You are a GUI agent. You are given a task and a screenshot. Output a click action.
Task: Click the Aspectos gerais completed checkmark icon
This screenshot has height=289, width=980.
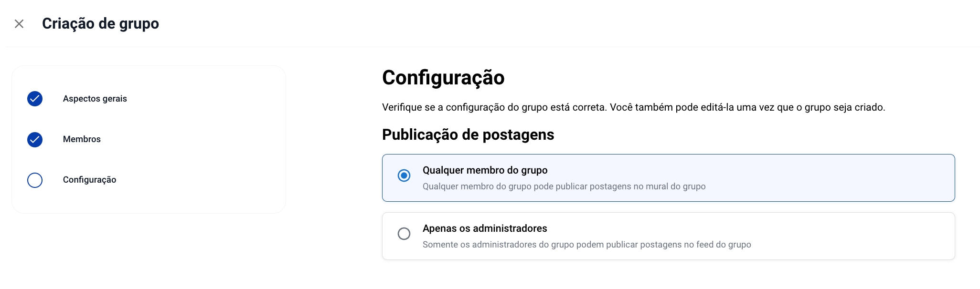coord(35,99)
